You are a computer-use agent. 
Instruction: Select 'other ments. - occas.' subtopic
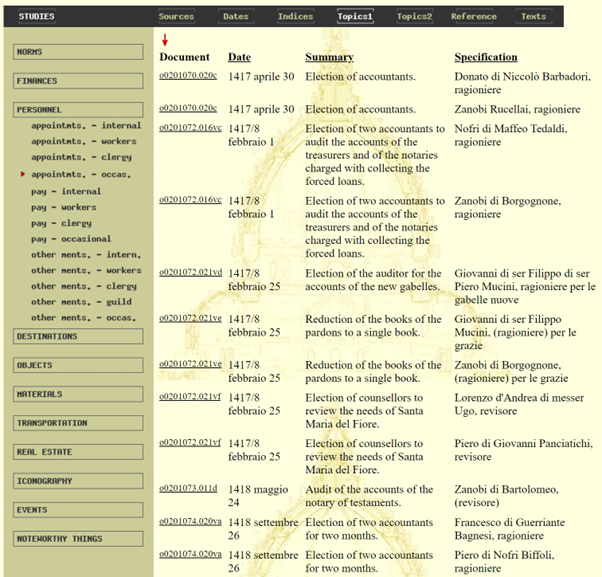[84, 318]
